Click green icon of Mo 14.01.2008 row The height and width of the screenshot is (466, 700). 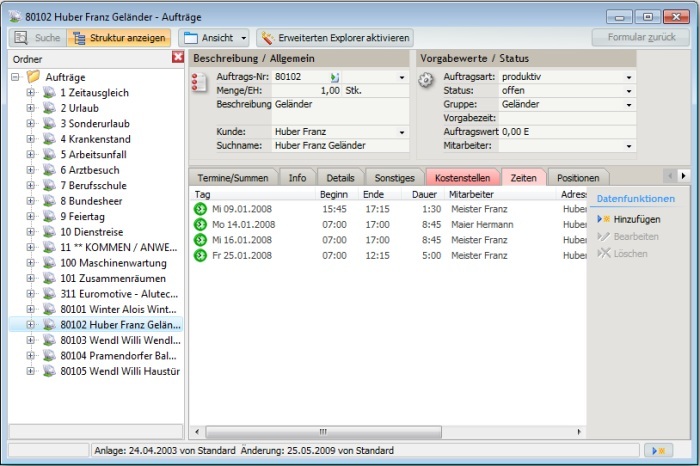pyautogui.click(x=200, y=225)
